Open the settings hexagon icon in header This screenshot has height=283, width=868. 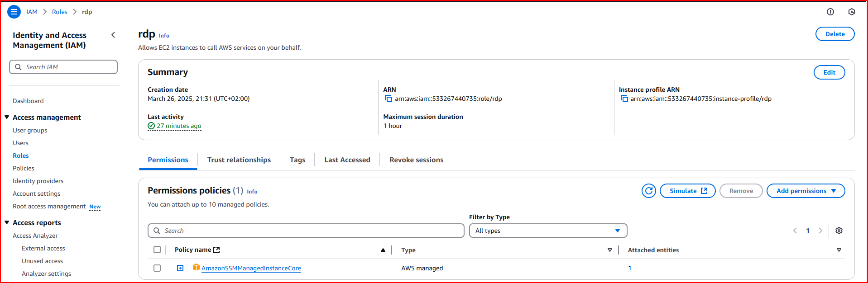[852, 12]
